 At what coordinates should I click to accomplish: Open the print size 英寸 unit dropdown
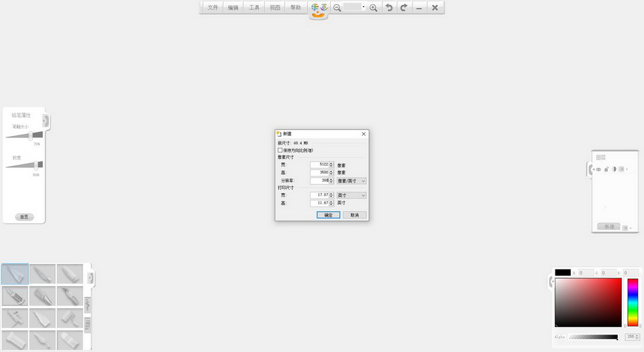(x=352, y=195)
